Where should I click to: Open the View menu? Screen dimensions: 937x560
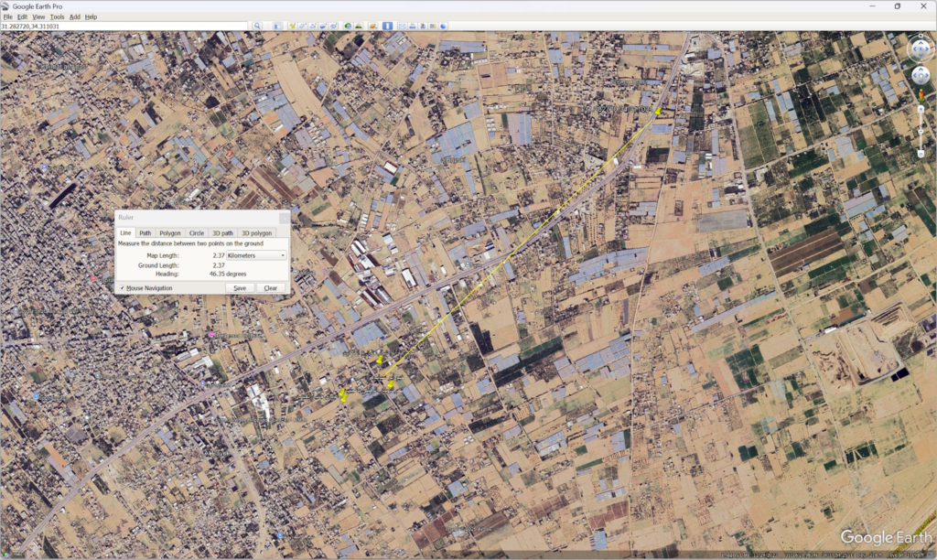(38, 16)
